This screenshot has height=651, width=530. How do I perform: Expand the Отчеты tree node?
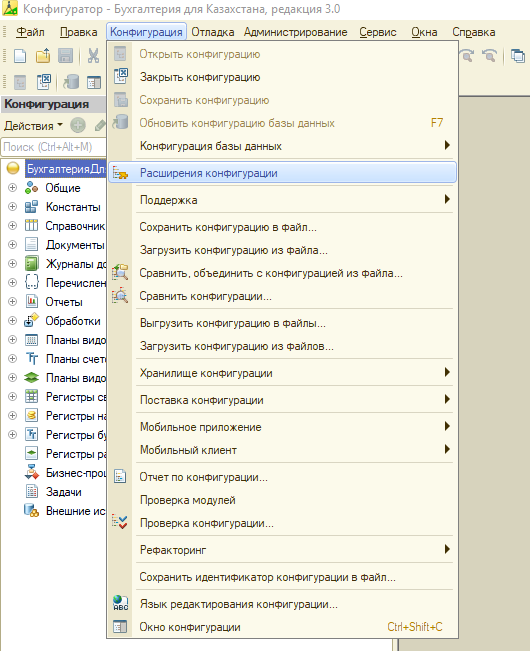pos(12,301)
